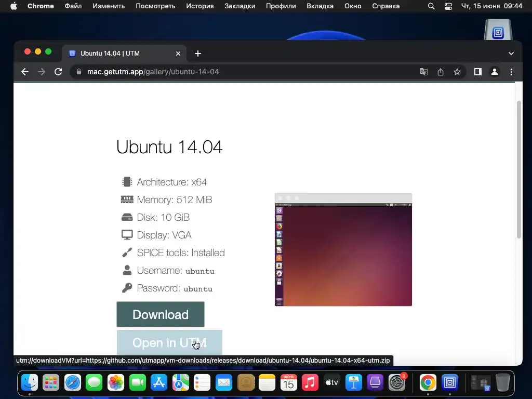The image size is (532, 399).
Task: Click the Open in UTM button
Action: pyautogui.click(x=169, y=342)
